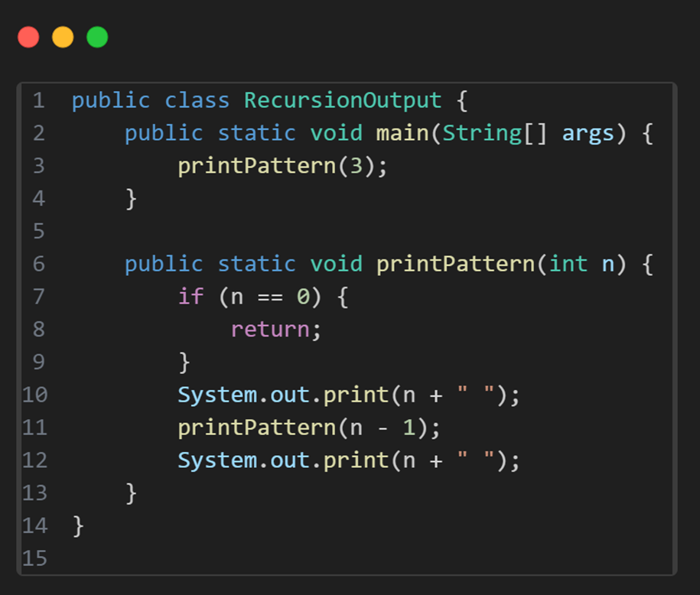Click the green maximize dot
Image resolution: width=700 pixels, height=595 pixels.
pyautogui.click(x=97, y=37)
